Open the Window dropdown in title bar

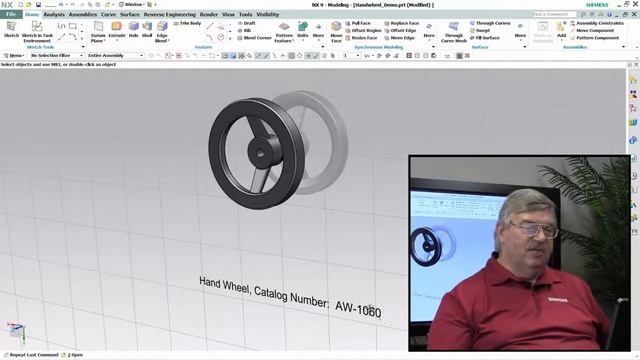(131, 4)
